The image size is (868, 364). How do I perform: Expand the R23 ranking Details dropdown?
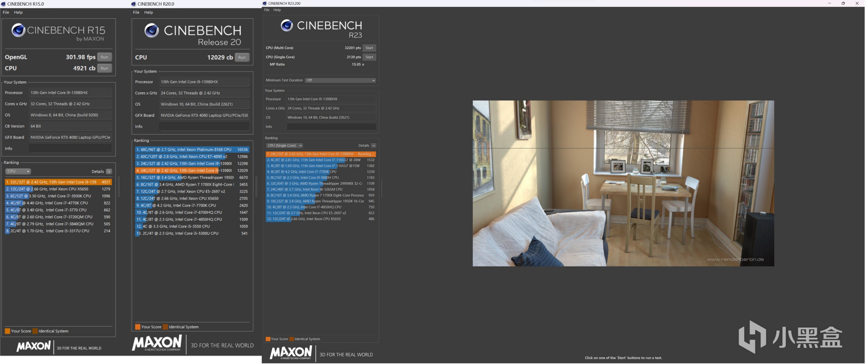coord(373,146)
